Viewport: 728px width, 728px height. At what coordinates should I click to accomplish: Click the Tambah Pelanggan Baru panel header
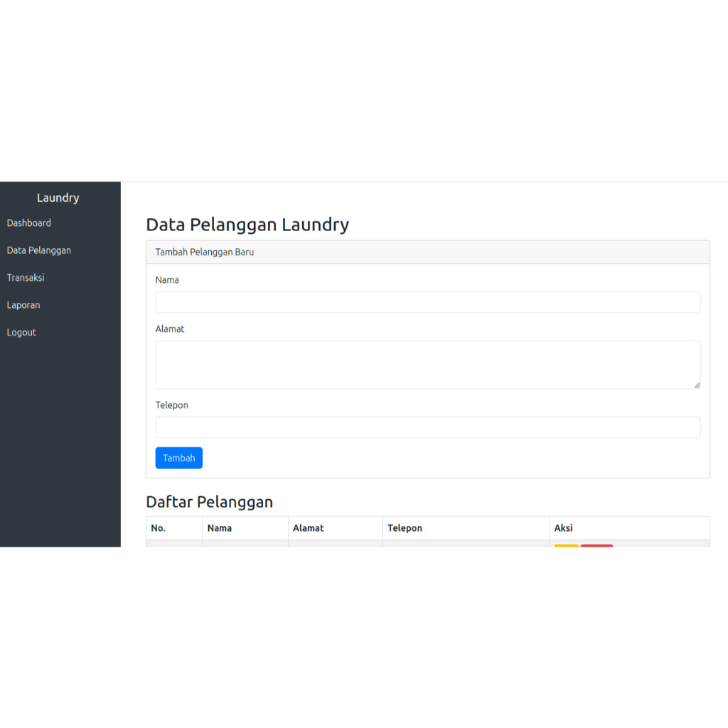click(x=205, y=252)
